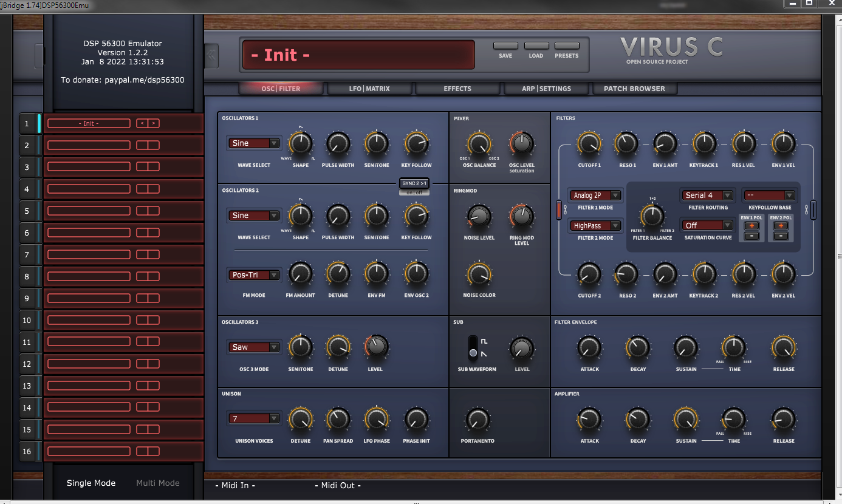
Task: Toggle the right filter link switch
Action: (813, 210)
